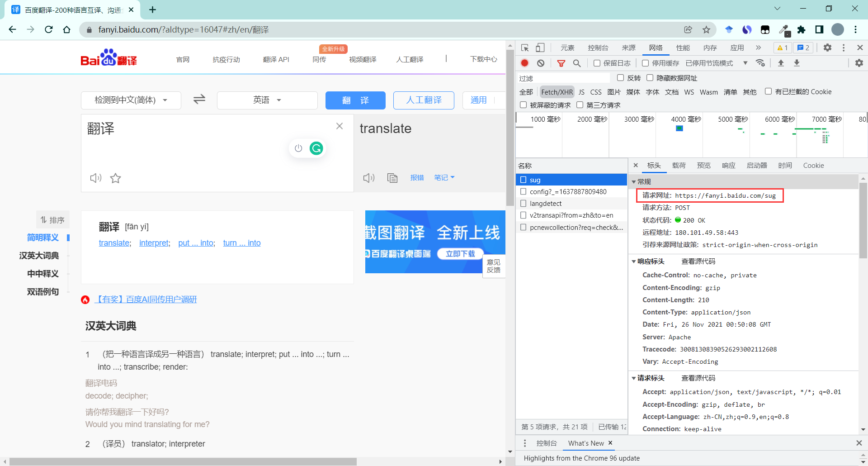Viewport: 868px width, 466px height.
Task: Click the page horizontal scrollbar
Action: [183, 461]
